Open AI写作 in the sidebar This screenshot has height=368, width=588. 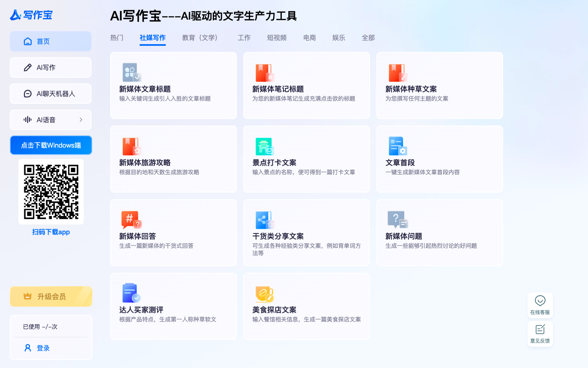[51, 67]
